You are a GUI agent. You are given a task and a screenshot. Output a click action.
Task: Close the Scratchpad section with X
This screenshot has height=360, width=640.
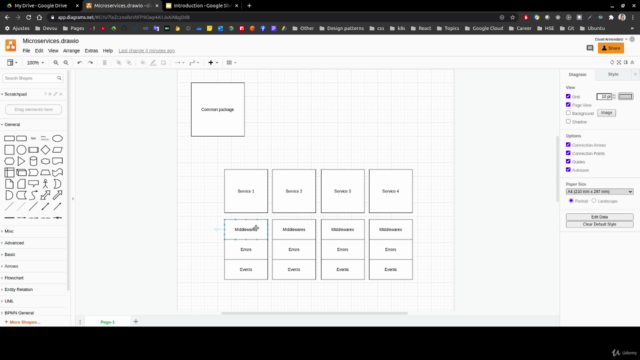61,94
